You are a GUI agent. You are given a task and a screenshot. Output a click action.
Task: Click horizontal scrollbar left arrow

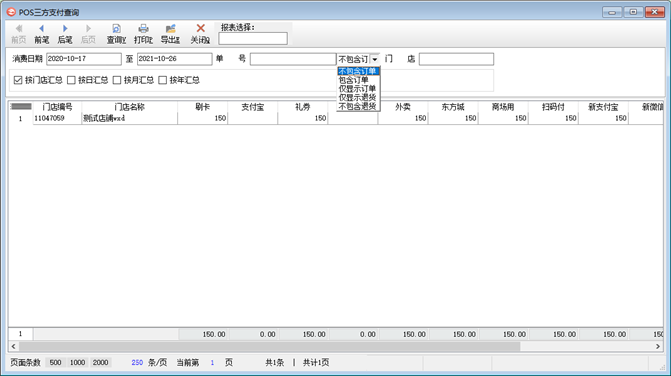(x=13, y=346)
